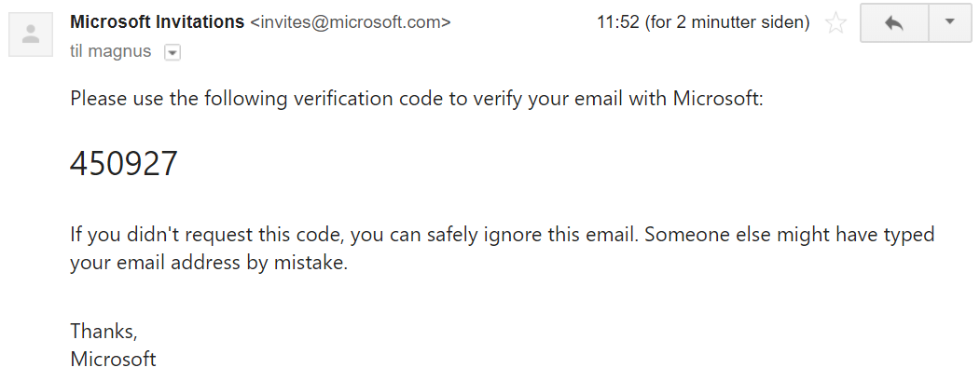The width and height of the screenshot is (980, 381).
Task: Click sender name Microsoft Invitations
Action: click(x=158, y=22)
